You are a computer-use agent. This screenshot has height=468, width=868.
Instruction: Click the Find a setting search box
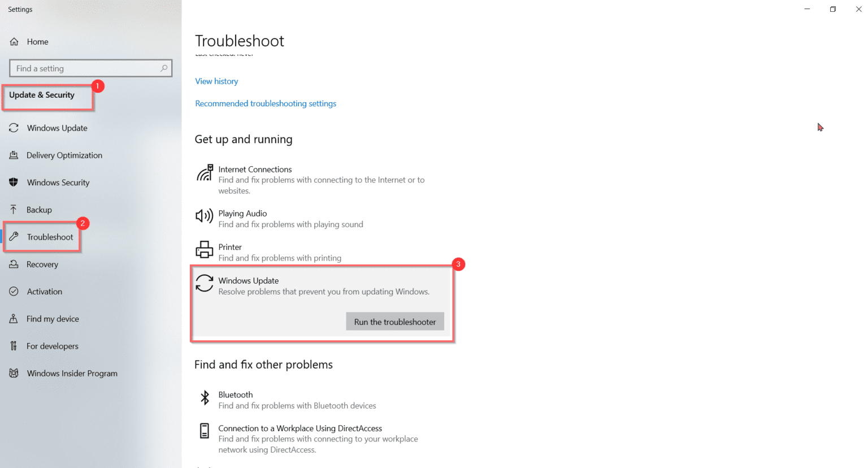[x=90, y=68]
